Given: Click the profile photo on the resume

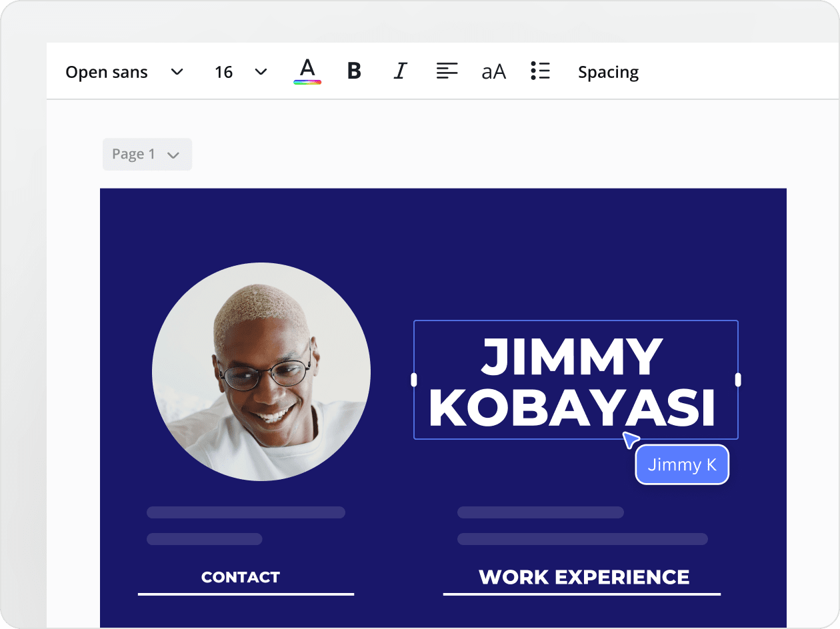Looking at the screenshot, I should coord(262,372).
